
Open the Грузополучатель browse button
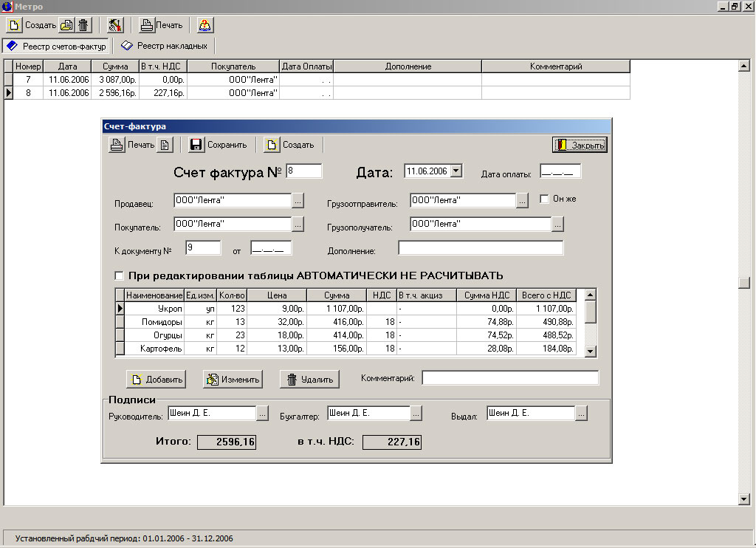pyautogui.click(x=557, y=224)
